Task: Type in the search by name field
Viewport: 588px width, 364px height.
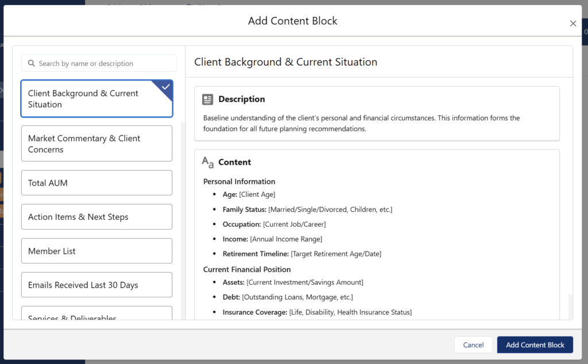Action: [103, 64]
